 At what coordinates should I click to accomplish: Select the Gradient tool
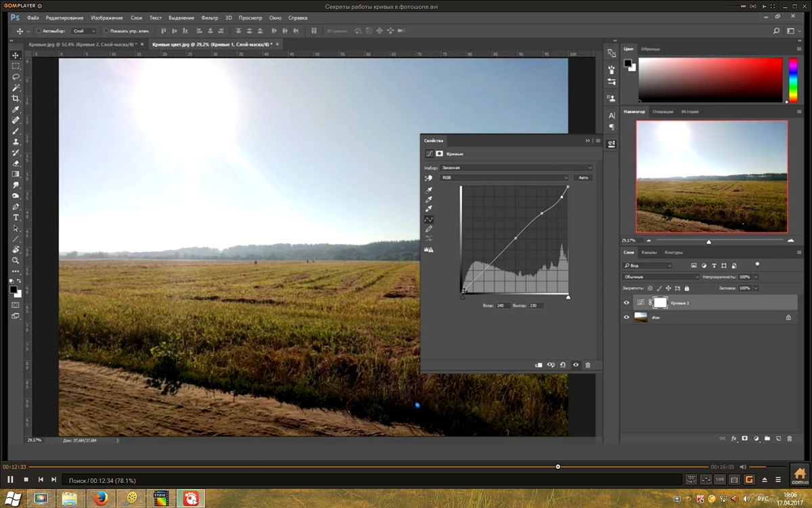tap(16, 174)
